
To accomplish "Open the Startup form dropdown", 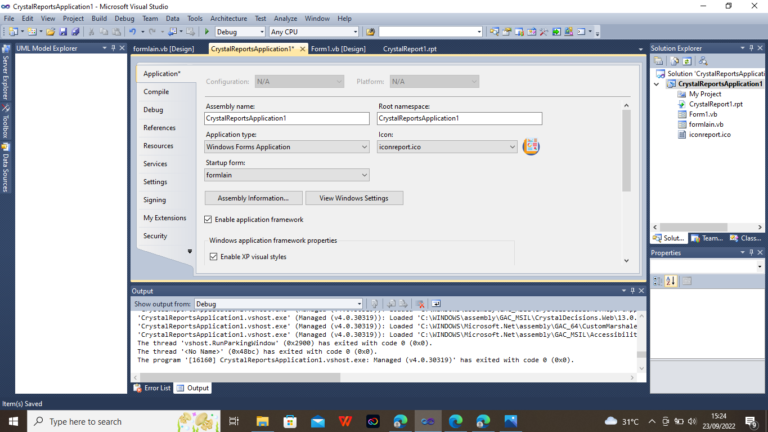I will 287,175.
